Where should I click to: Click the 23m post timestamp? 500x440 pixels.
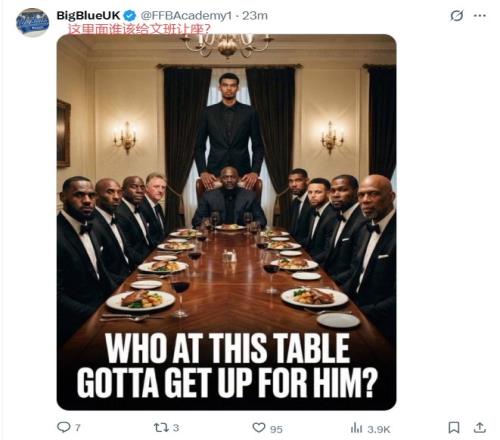coord(255,16)
